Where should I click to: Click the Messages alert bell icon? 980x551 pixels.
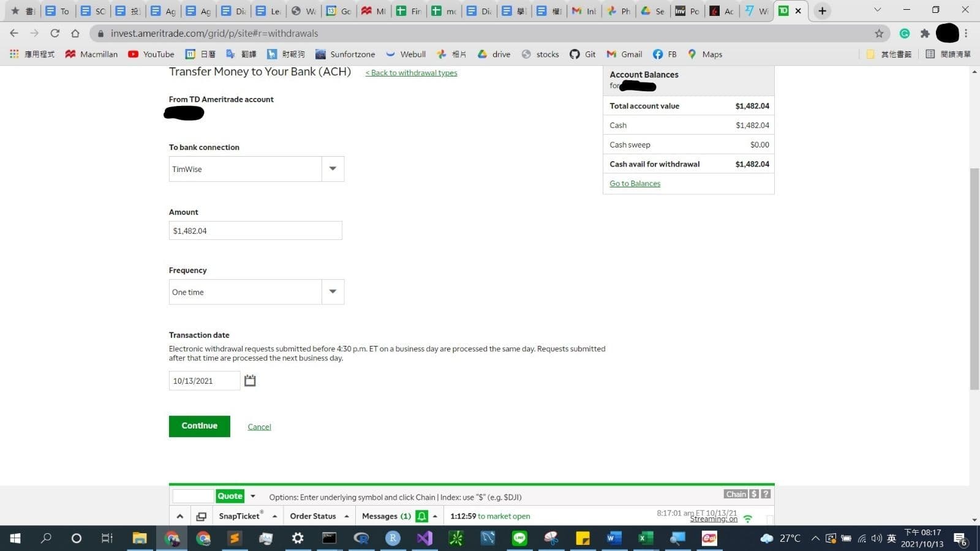pyautogui.click(x=421, y=516)
